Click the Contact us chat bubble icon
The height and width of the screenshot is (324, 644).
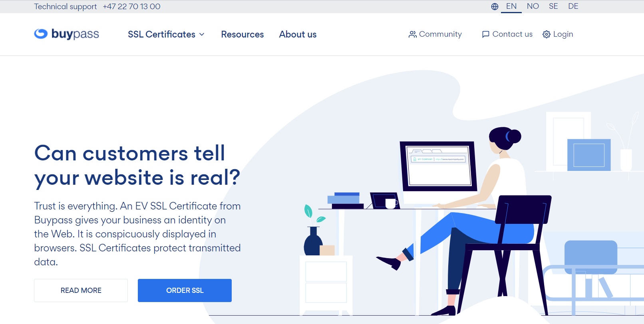click(485, 34)
